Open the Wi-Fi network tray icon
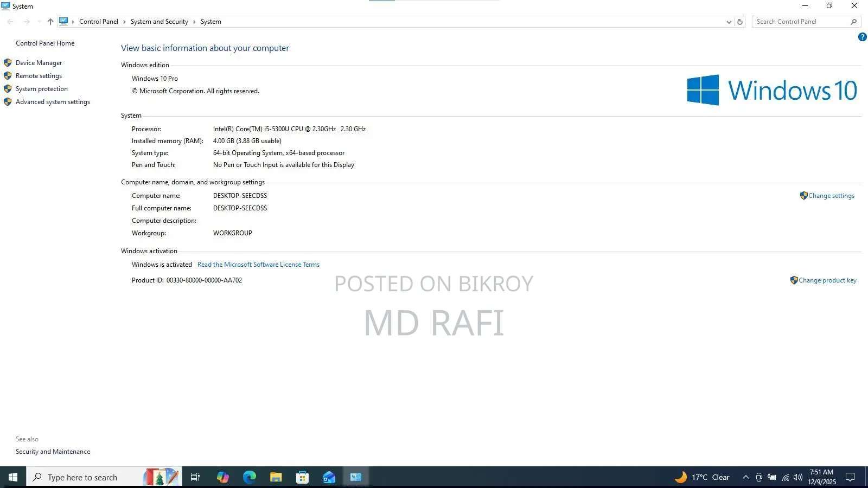This screenshot has height=488, width=868. pos(785,477)
